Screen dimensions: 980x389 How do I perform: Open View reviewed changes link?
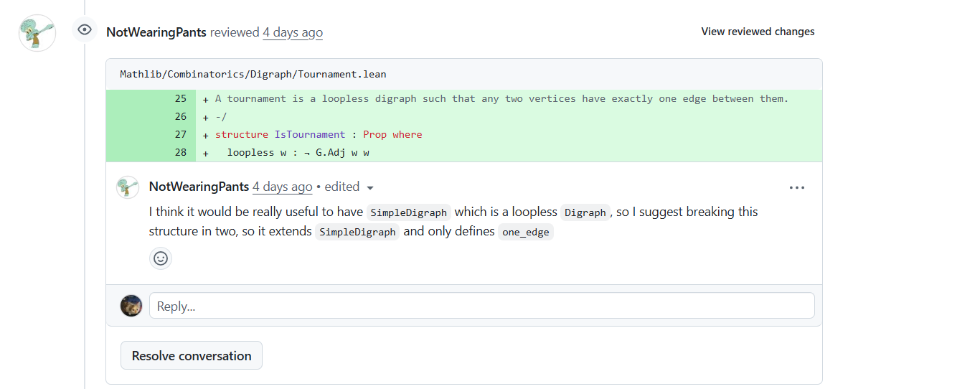tap(758, 32)
